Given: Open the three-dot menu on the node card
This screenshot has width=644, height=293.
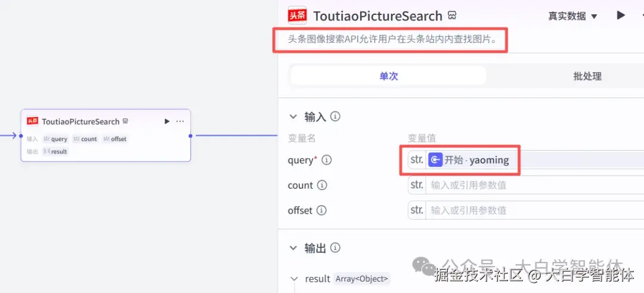Looking at the screenshot, I should click(x=180, y=121).
